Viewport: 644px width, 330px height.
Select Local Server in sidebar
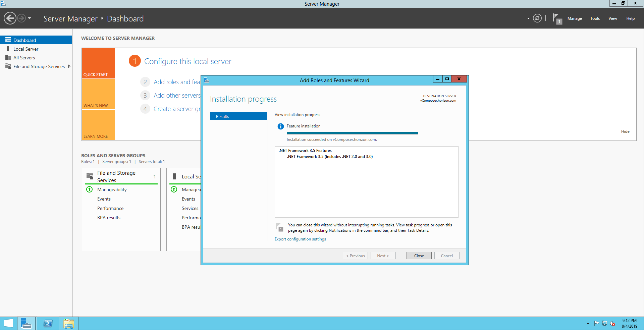point(26,49)
